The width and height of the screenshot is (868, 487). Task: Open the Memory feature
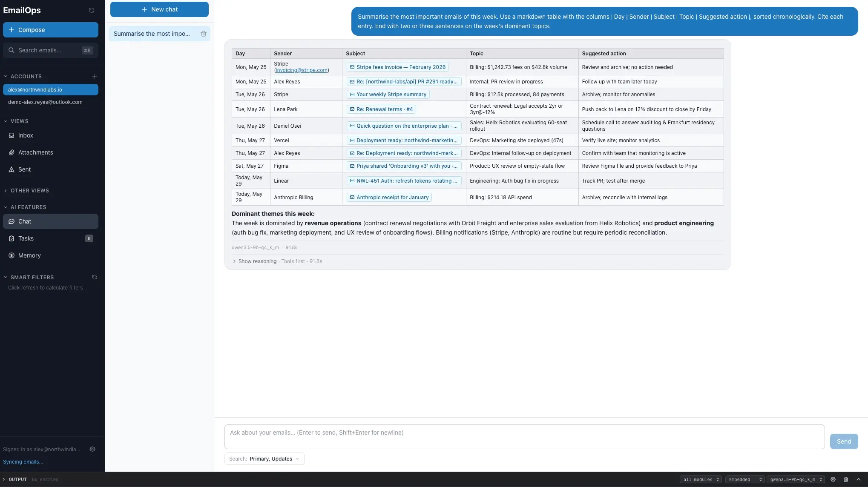(51, 255)
